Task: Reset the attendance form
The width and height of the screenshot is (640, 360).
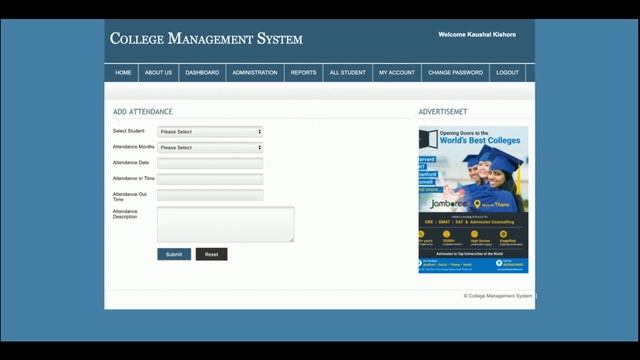Action: pos(211,254)
